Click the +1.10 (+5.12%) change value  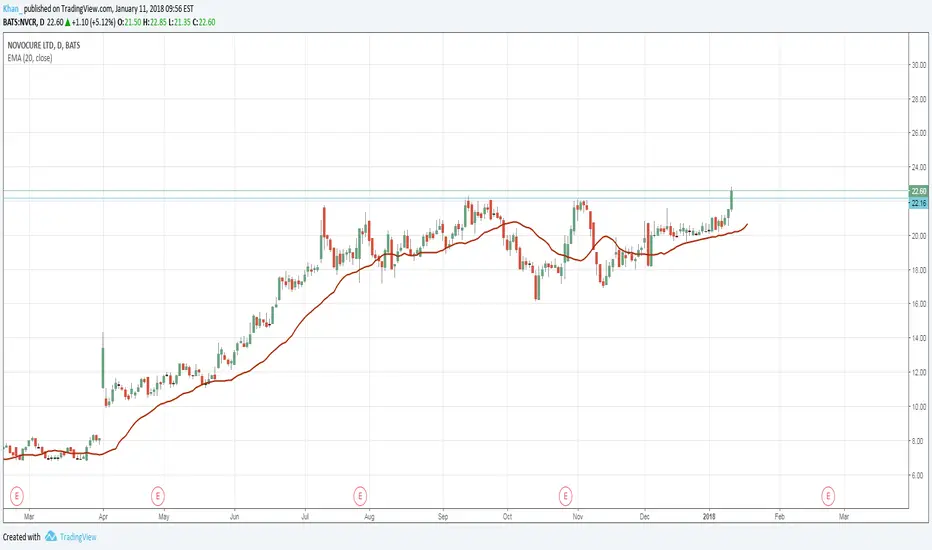[x=93, y=22]
